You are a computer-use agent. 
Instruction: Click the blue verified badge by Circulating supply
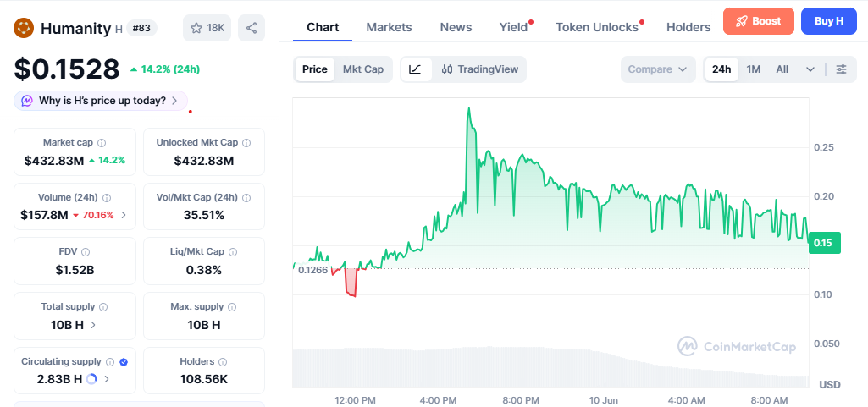pos(124,361)
